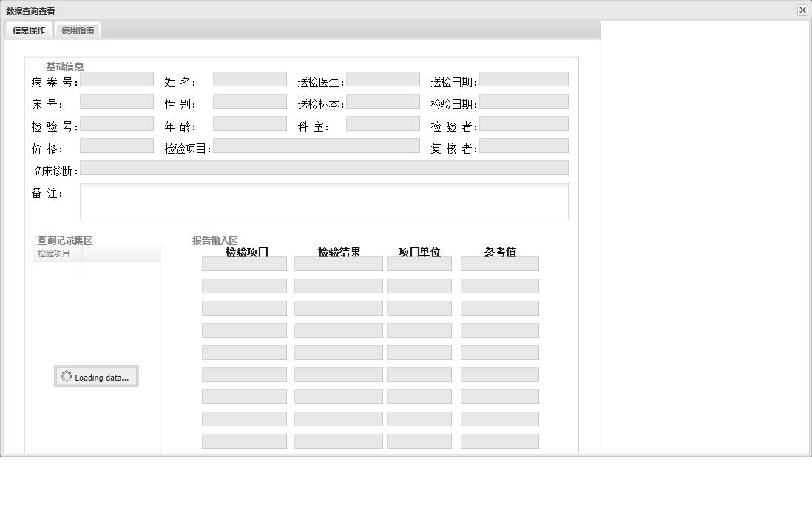Click the 年龄 input field
Image resolution: width=812 pixels, height=515 pixels.
(249, 123)
